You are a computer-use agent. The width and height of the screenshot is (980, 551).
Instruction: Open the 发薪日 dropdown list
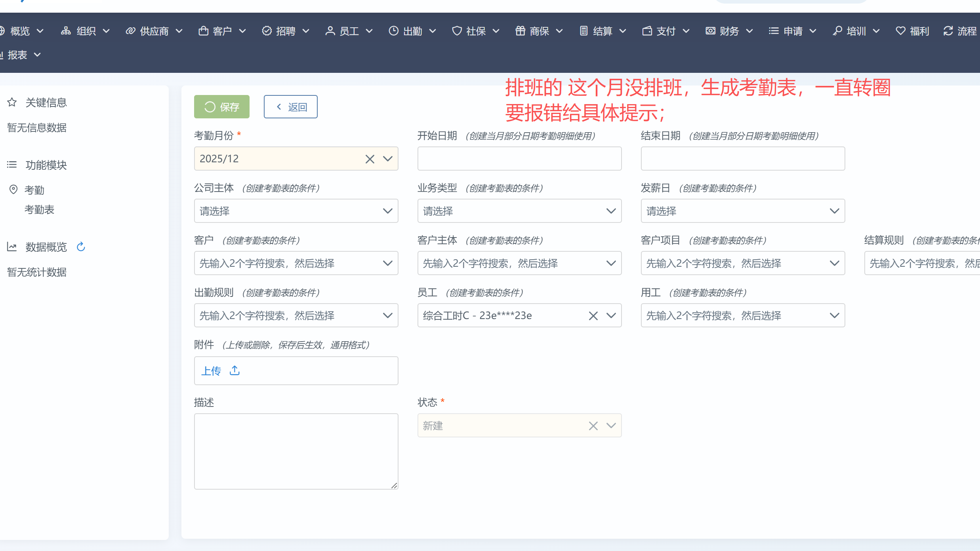(x=743, y=211)
